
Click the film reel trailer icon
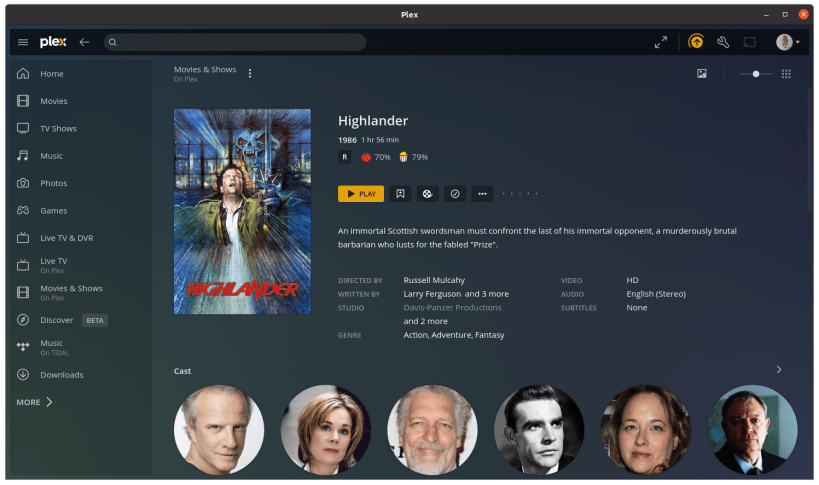point(427,194)
